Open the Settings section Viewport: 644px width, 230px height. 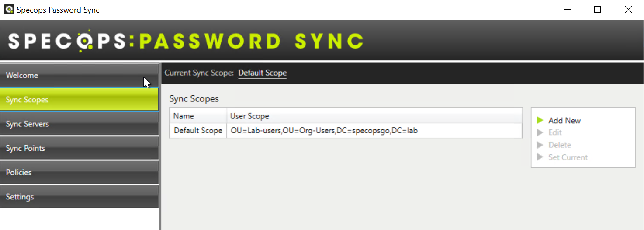[x=79, y=197]
